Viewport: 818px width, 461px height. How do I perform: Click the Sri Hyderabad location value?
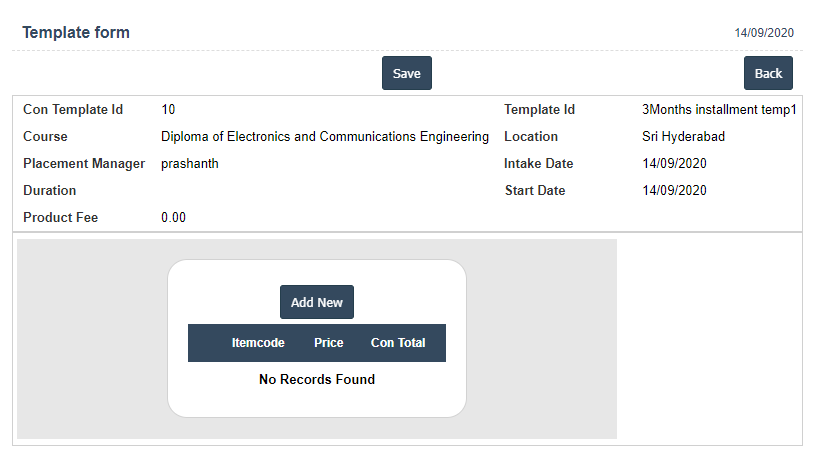coord(683,137)
